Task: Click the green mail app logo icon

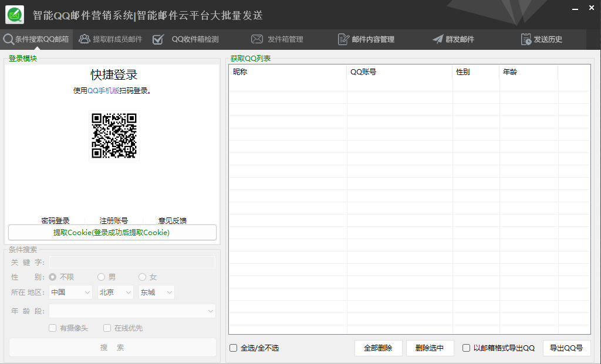Action: tap(15, 15)
